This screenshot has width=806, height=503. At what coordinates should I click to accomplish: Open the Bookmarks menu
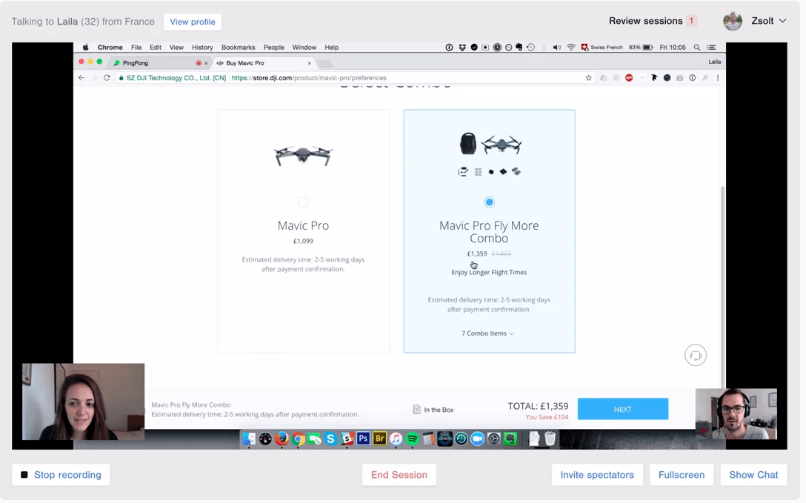[x=238, y=47]
